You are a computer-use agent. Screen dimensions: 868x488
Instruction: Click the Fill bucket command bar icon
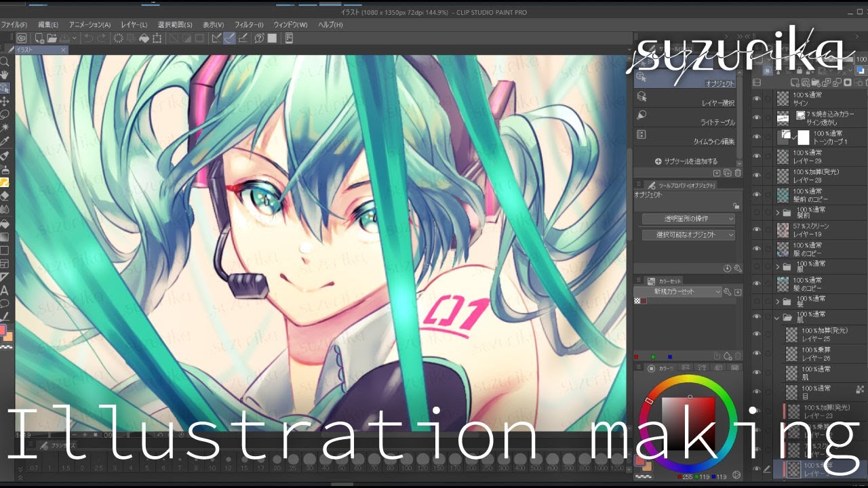click(144, 39)
